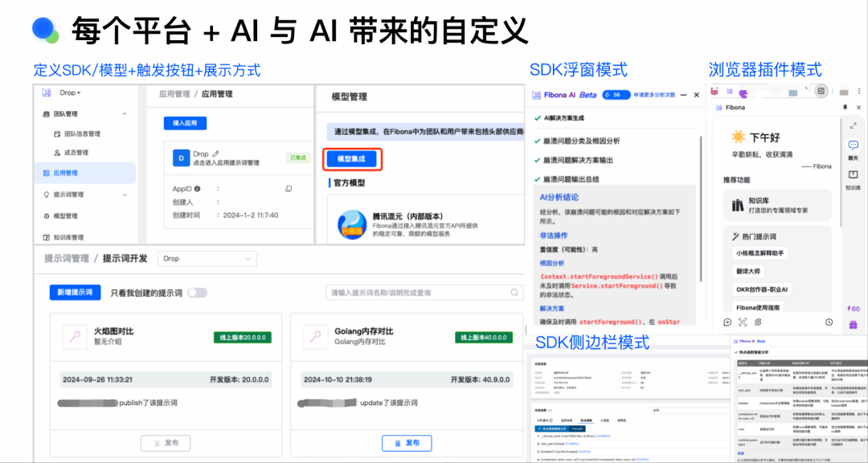This screenshot has width=868, height=463.
Task: Click the 成员管理 person icon
Action: pos(56,152)
